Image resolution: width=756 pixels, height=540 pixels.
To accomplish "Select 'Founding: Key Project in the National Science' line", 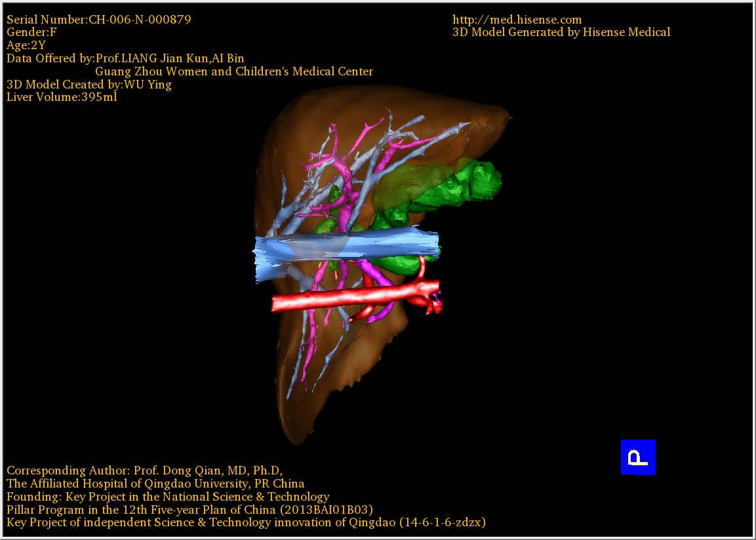I will [x=168, y=497].
